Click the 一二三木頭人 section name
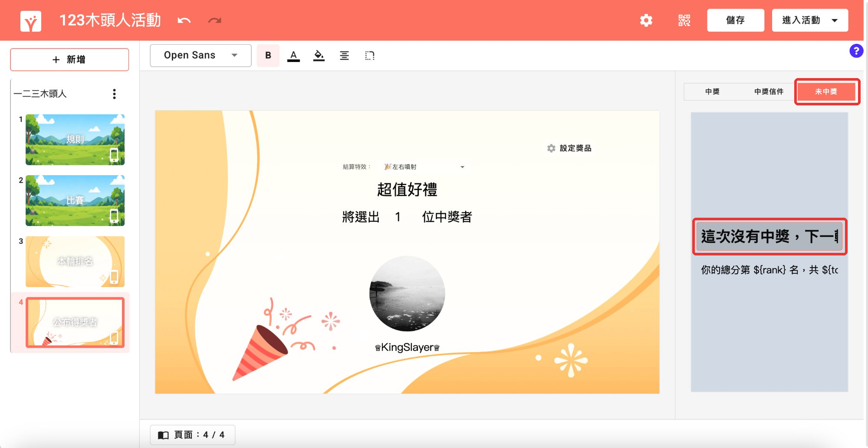The width and height of the screenshot is (868, 448). 40,94
